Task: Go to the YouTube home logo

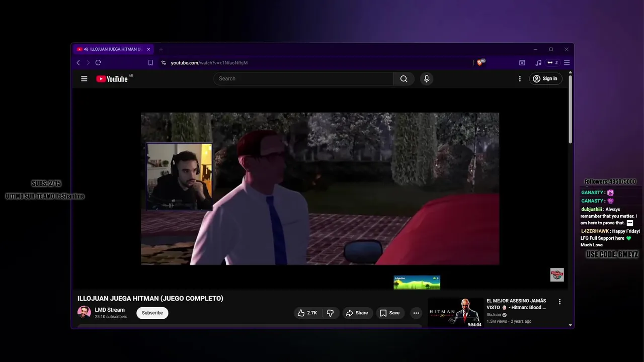Action: pos(112,79)
